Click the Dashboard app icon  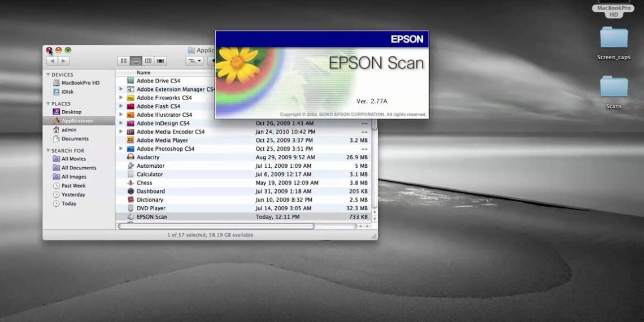(x=130, y=192)
